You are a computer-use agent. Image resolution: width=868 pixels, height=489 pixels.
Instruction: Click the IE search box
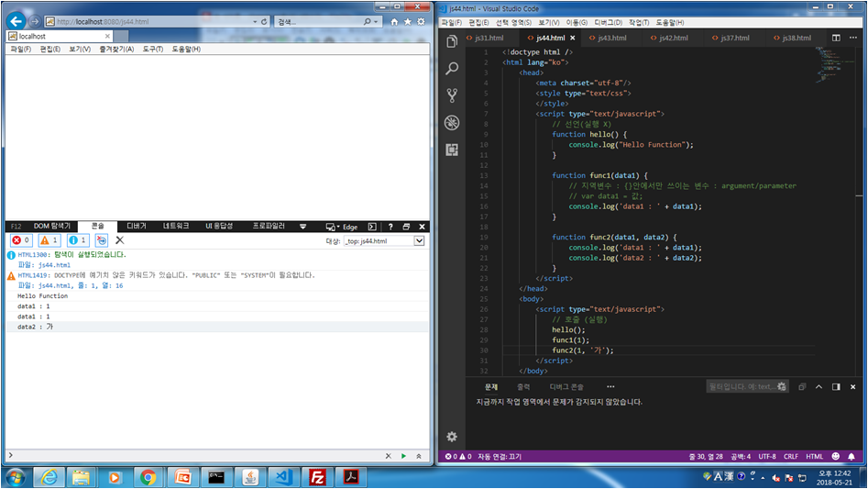point(319,22)
